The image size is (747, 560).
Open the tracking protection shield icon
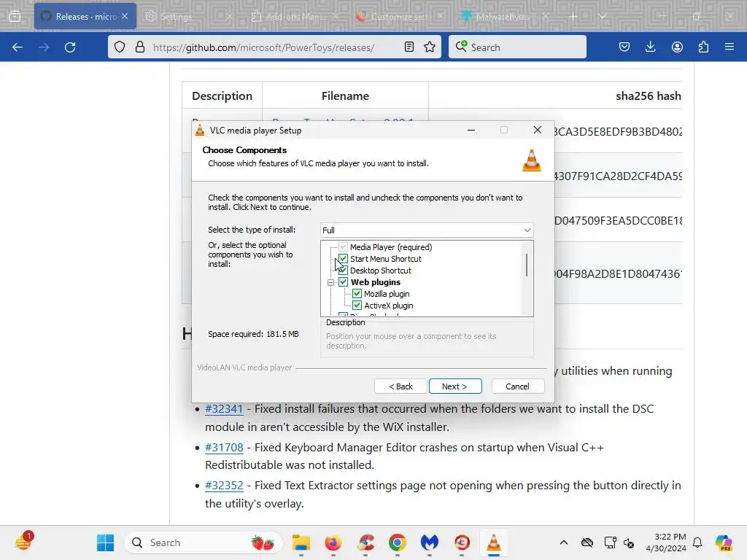coord(120,47)
